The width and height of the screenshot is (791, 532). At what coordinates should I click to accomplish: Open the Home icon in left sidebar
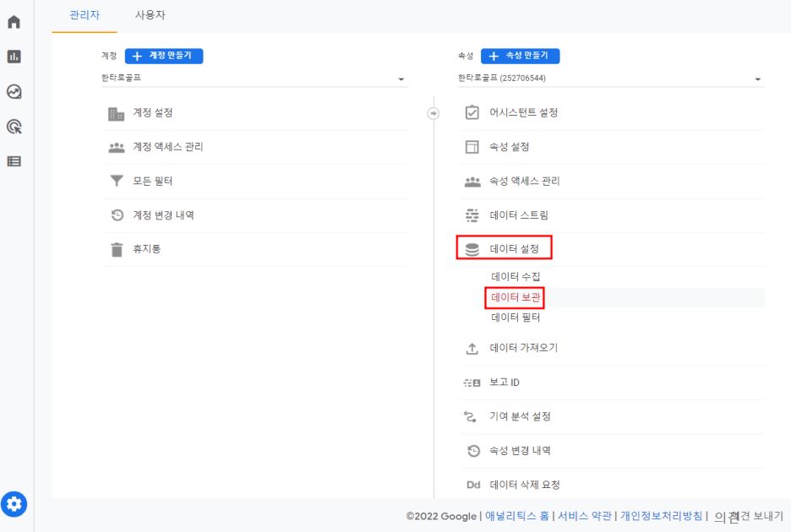click(14, 22)
